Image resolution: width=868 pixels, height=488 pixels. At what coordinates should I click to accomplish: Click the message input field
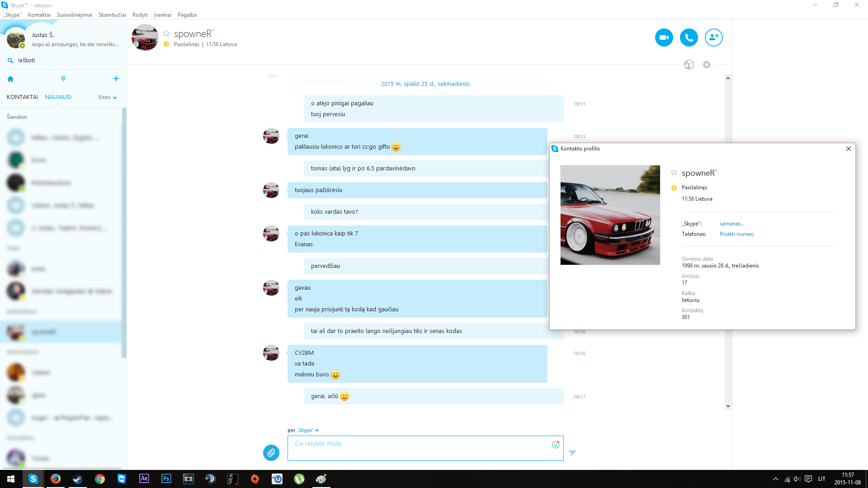(x=425, y=448)
